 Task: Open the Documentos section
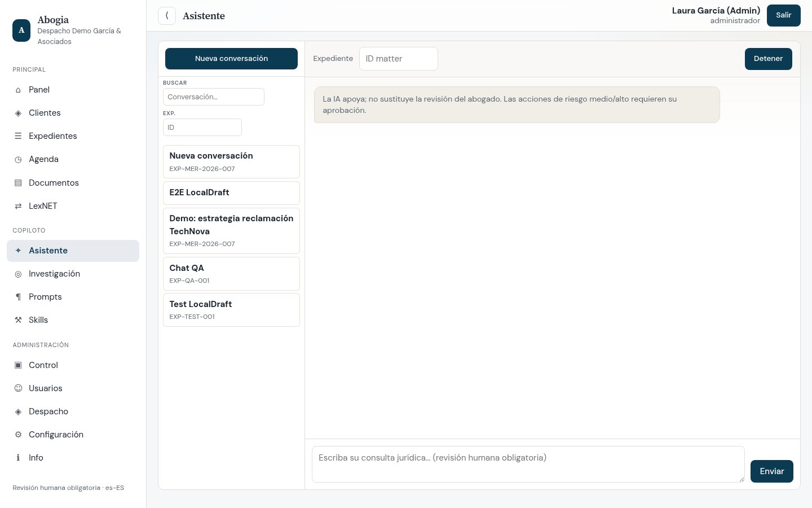pyautogui.click(x=73, y=183)
